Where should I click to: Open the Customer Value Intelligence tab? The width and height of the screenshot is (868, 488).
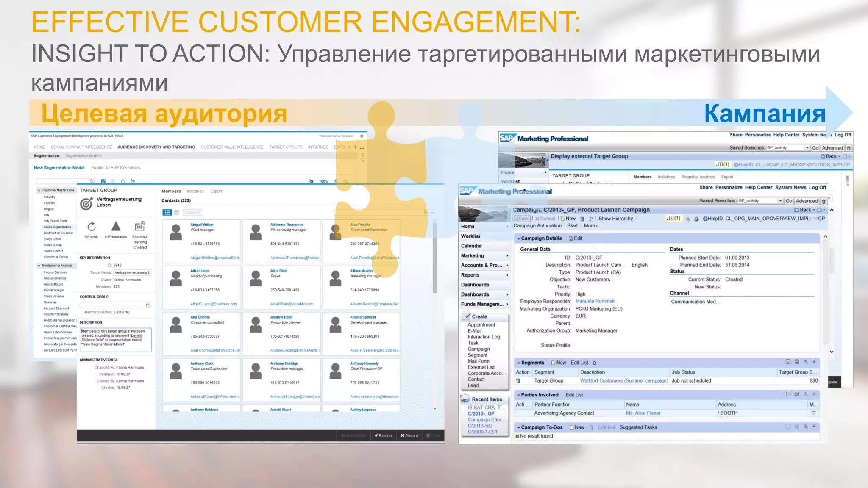point(232,147)
